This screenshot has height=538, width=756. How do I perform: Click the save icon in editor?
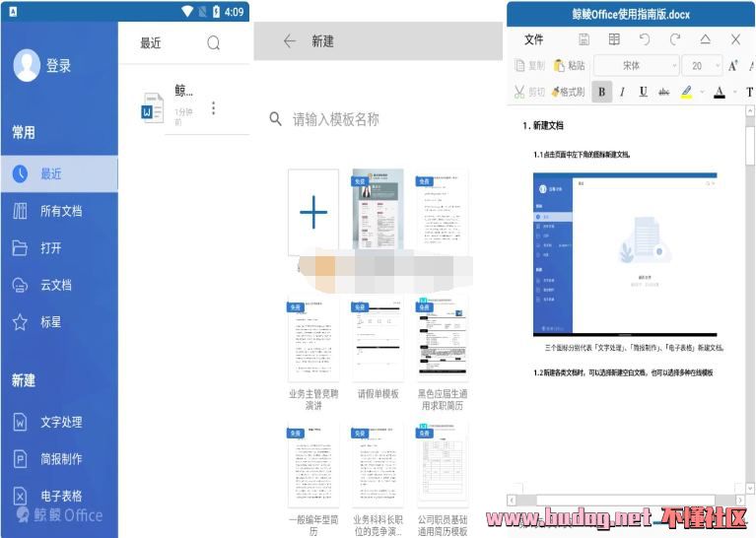coord(584,39)
